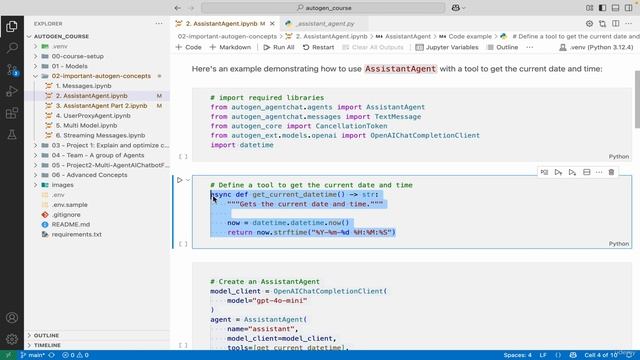
Task: Run All notebook cells
Action: pos(279,47)
